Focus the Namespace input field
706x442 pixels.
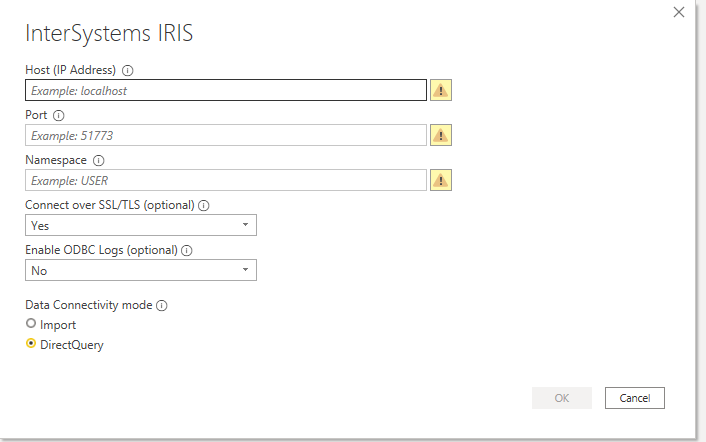click(226, 180)
